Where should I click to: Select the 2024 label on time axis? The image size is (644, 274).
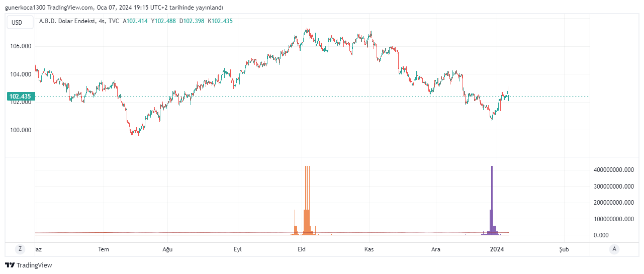point(497,249)
